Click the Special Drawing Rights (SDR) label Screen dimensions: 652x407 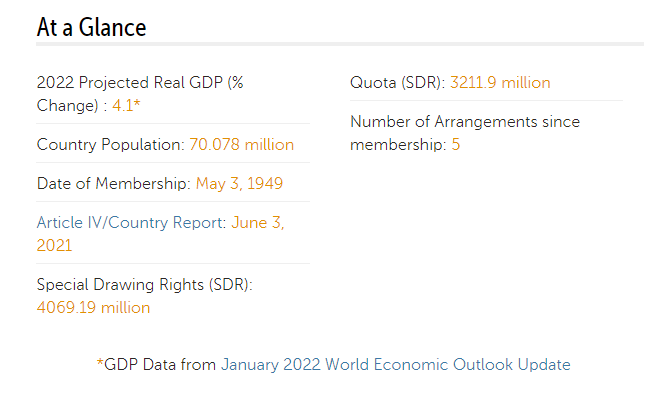[x=145, y=285]
